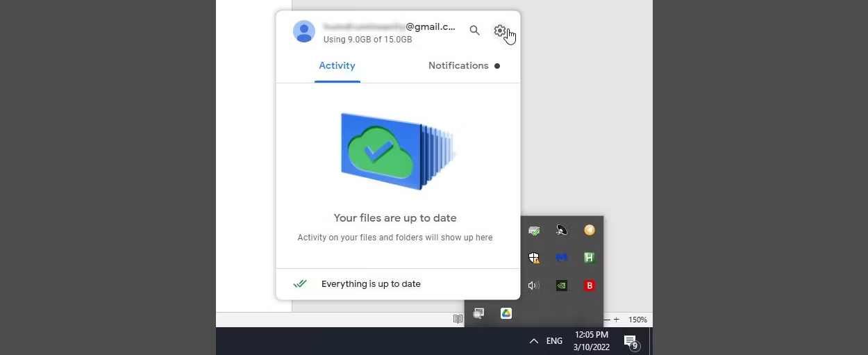Open Google Drive settings gear

[x=499, y=31]
